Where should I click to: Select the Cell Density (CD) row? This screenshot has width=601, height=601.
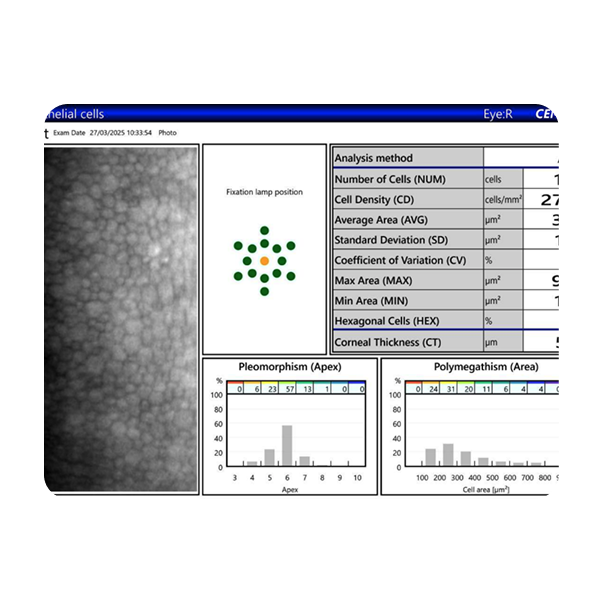click(407, 200)
